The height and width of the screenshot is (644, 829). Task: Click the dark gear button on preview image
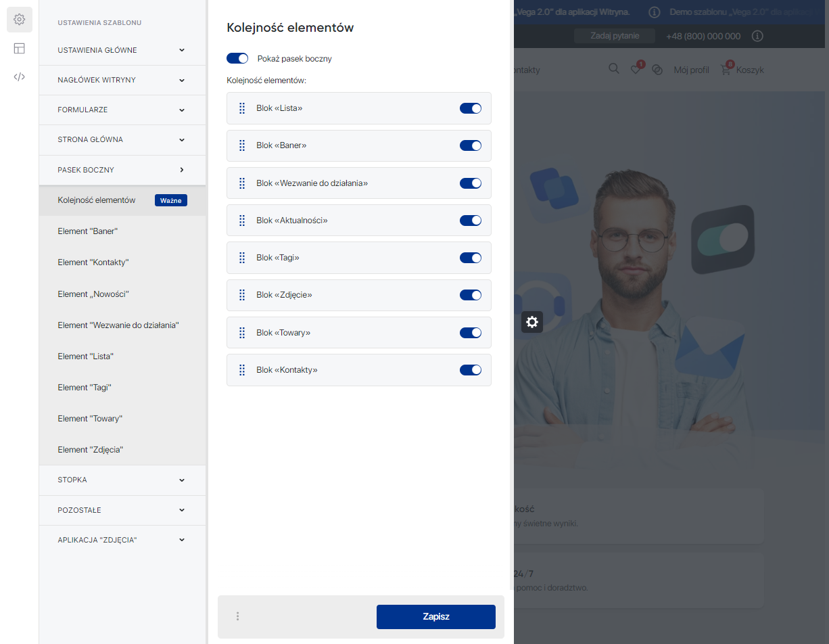coord(532,322)
